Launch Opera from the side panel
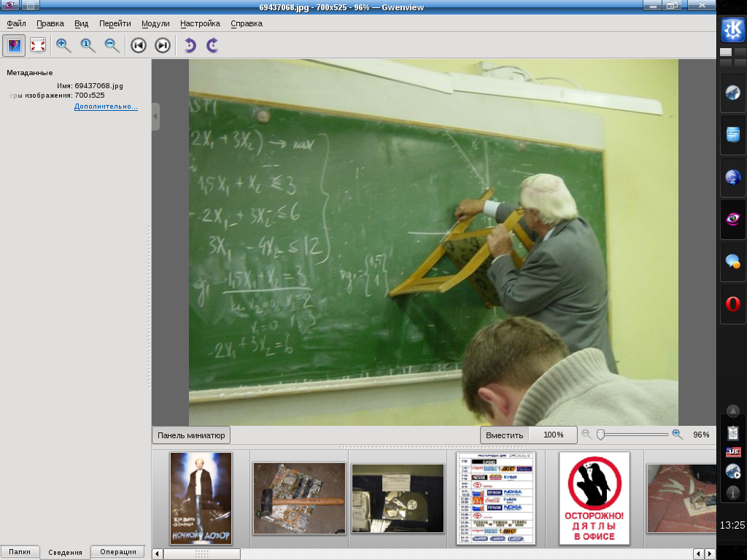This screenshot has width=747, height=560. coord(732,304)
